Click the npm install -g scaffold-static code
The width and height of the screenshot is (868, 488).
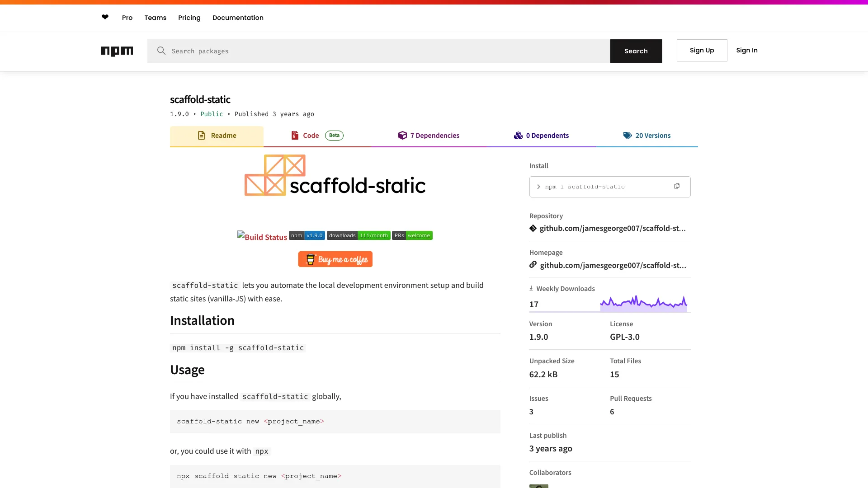(238, 347)
